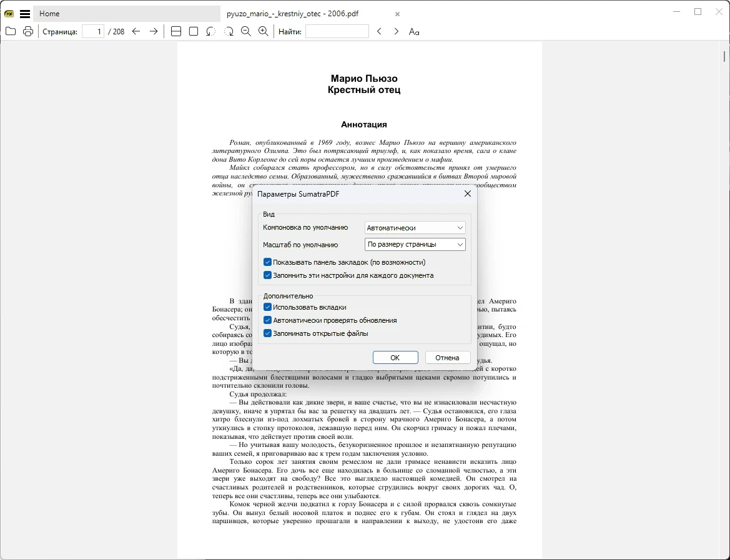This screenshot has width=730, height=560.
Task: Open Компоновка по умолчанию dropdown
Action: tap(415, 228)
